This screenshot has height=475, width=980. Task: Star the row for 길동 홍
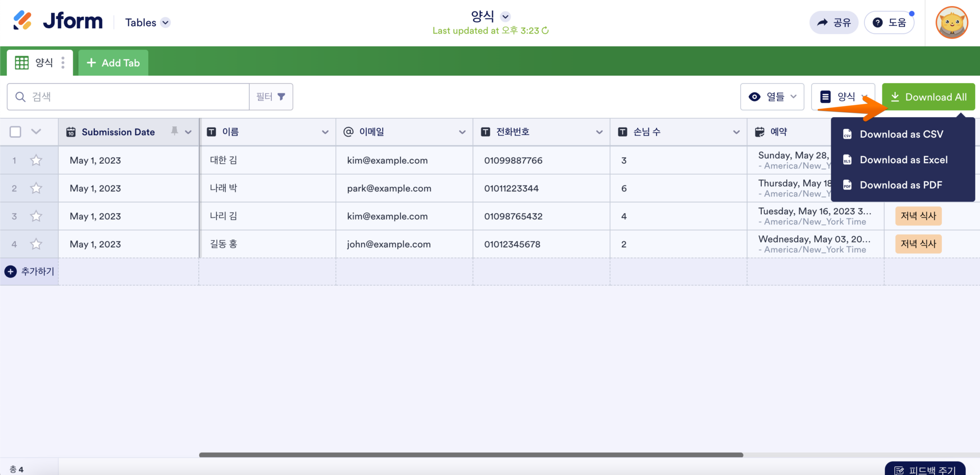(x=36, y=244)
